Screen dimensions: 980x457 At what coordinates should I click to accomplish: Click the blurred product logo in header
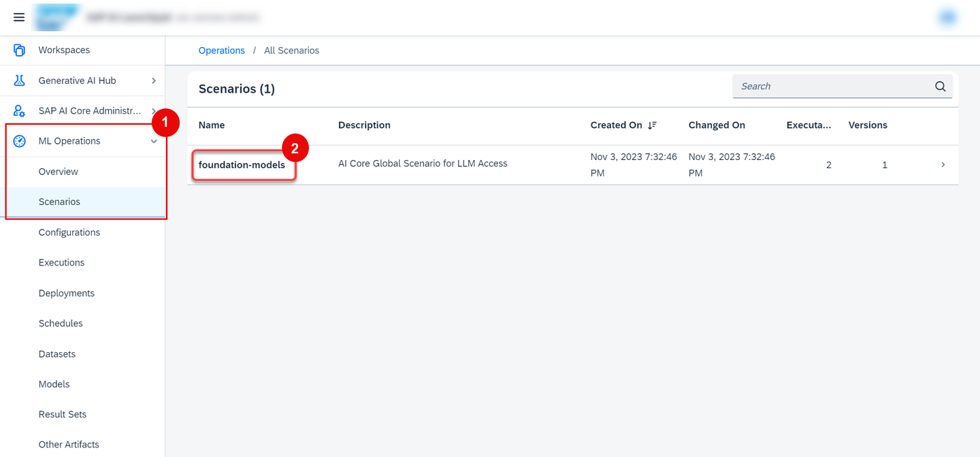(x=57, y=17)
